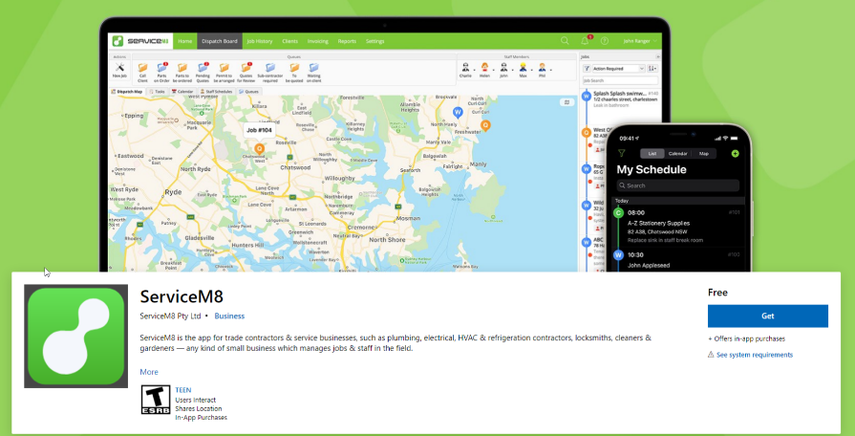Click the blue Get button
The height and width of the screenshot is (436, 855).
point(767,316)
